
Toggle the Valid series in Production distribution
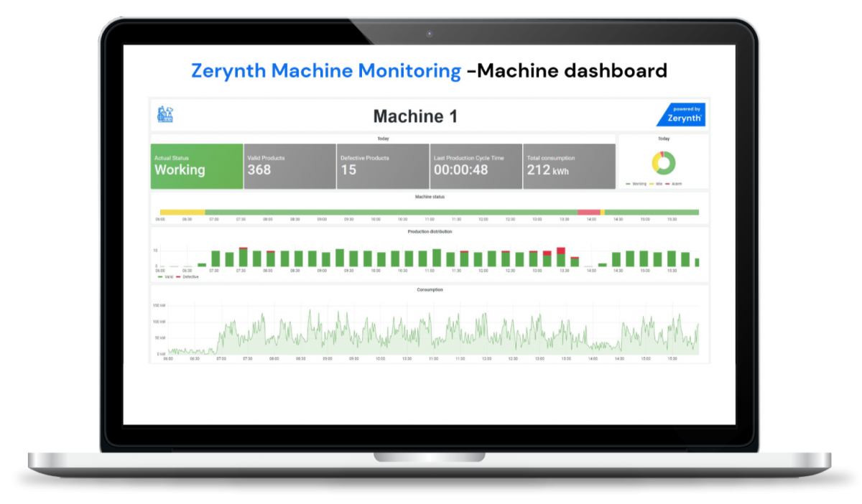click(167, 276)
